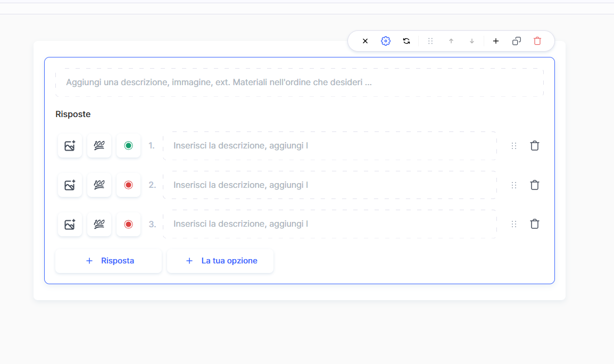
Task: Click drag handle beside answer 2
Action: [514, 185]
